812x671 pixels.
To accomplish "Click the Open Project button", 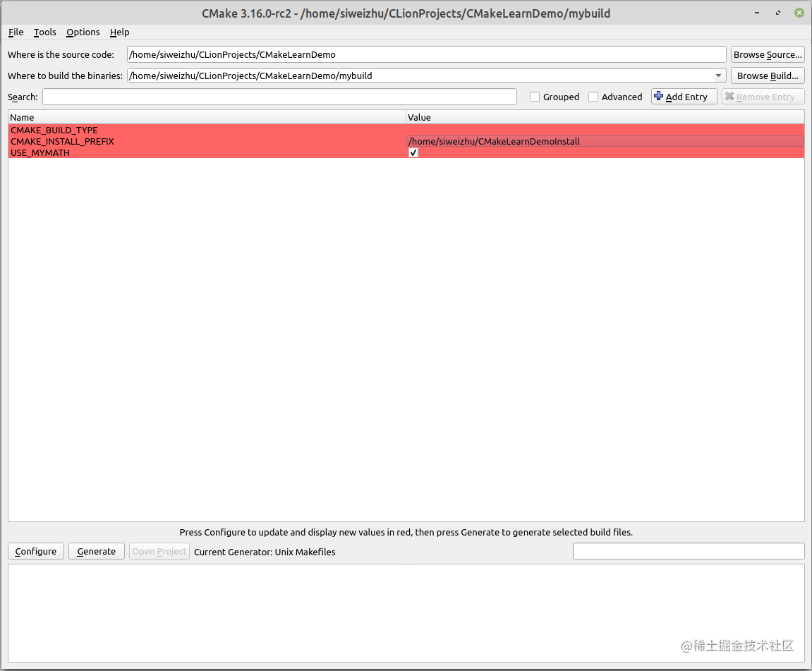I will 159,551.
